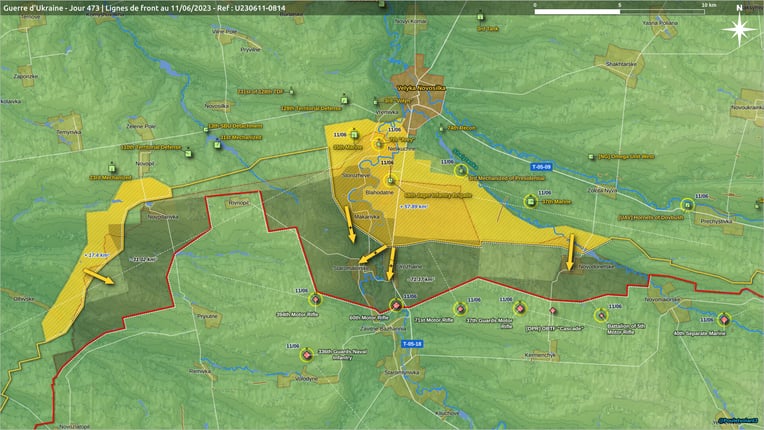Screen dimensions: 764x430
Task: Select the 74th Recon unit marker
Action: 441,129
